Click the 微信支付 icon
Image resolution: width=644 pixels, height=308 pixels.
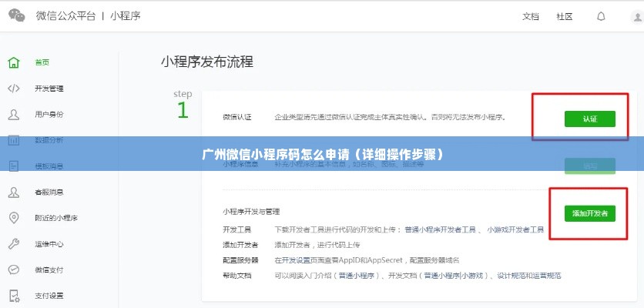pyautogui.click(x=14, y=269)
